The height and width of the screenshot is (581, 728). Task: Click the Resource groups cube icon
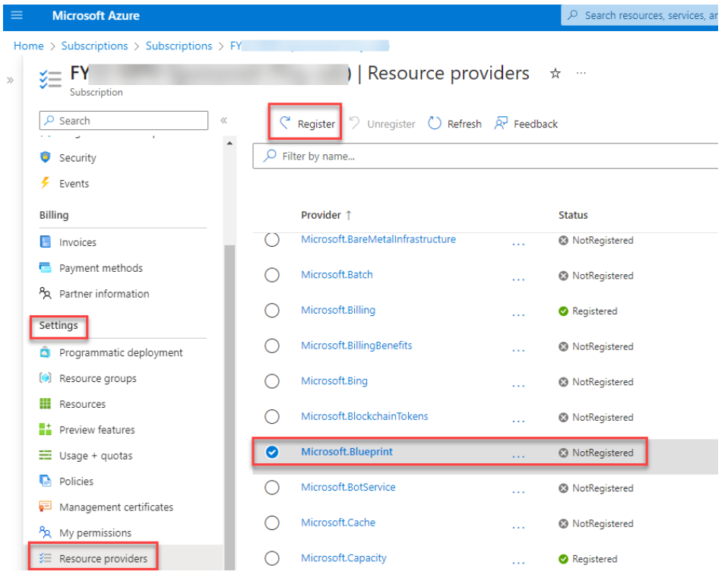click(45, 378)
